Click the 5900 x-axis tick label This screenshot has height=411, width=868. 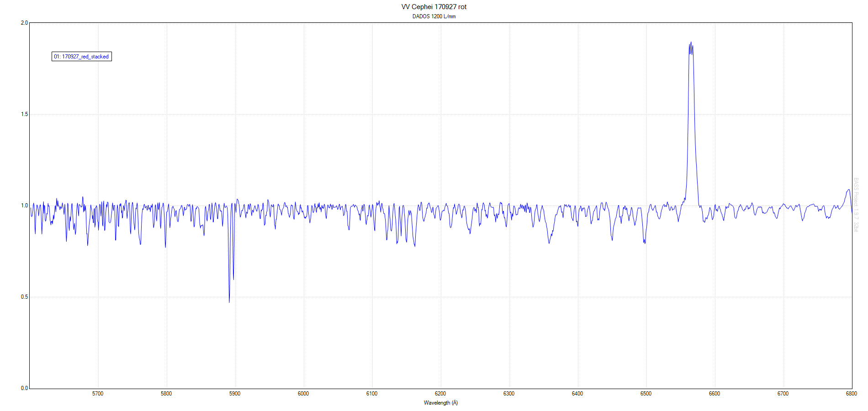pyautogui.click(x=235, y=394)
